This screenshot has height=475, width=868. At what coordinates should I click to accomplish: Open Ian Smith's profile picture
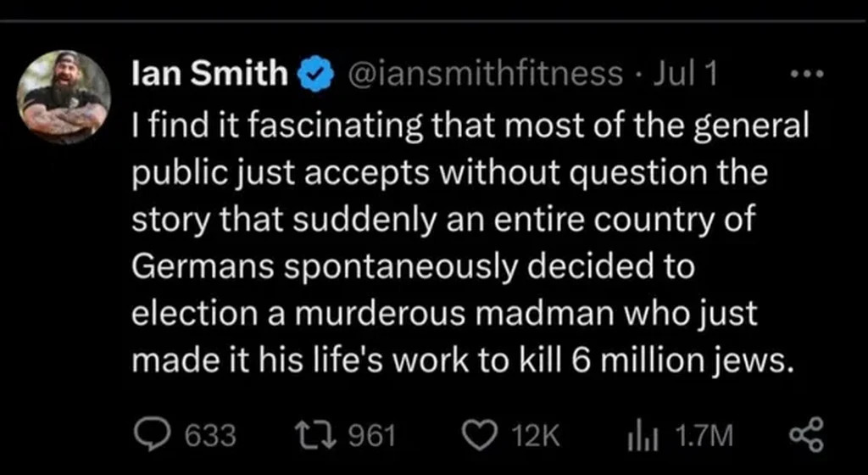click(64, 97)
